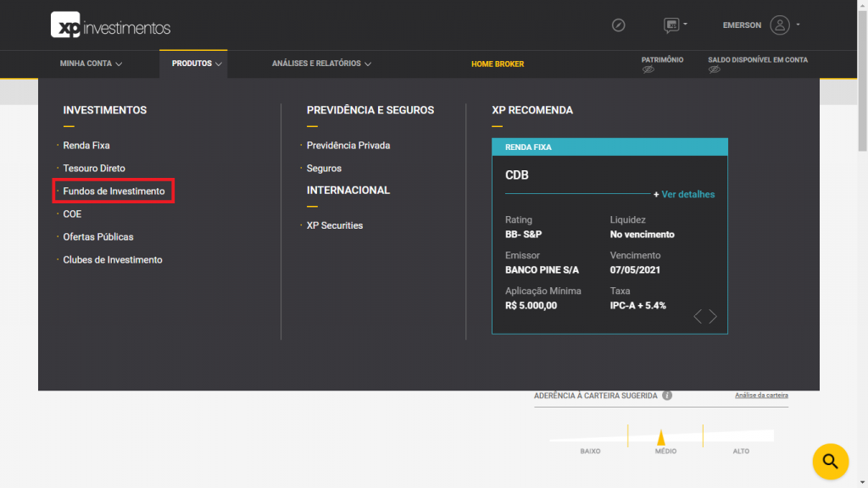Select the COE menu entry
Screen dimensions: 868x488
click(72, 214)
